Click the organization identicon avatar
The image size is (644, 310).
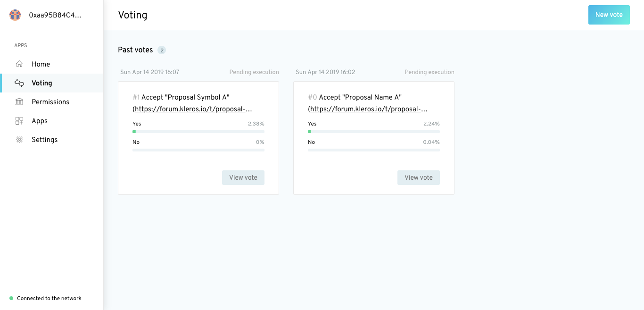15,15
